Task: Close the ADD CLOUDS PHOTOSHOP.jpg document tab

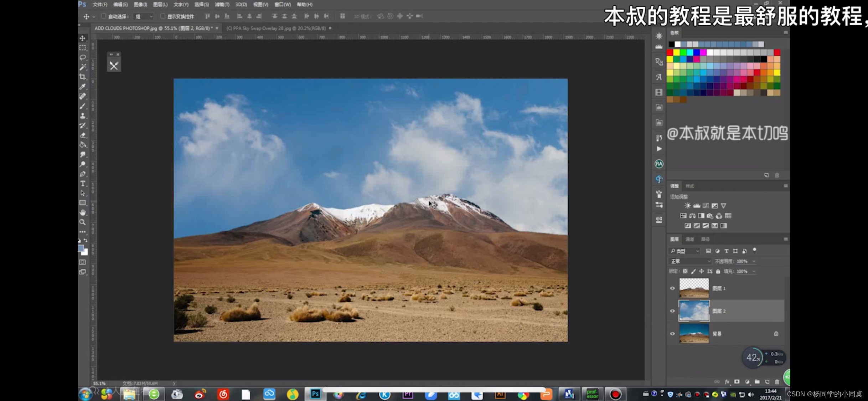Action: click(217, 28)
